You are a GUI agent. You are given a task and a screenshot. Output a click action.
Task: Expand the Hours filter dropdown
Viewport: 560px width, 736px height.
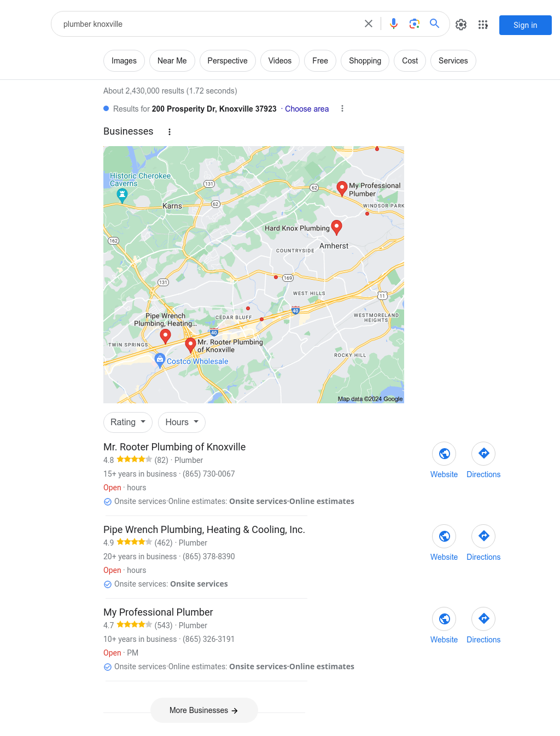click(182, 422)
